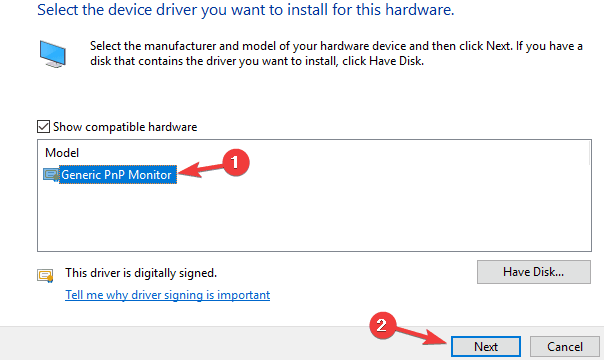Click the red arrow pointing at Generic PnP Monitor

[200, 169]
